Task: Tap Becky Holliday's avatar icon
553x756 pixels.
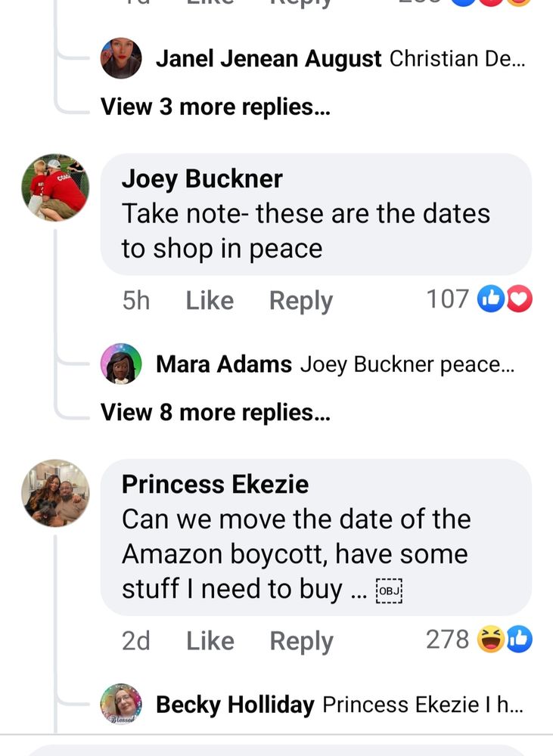Action: [121, 705]
